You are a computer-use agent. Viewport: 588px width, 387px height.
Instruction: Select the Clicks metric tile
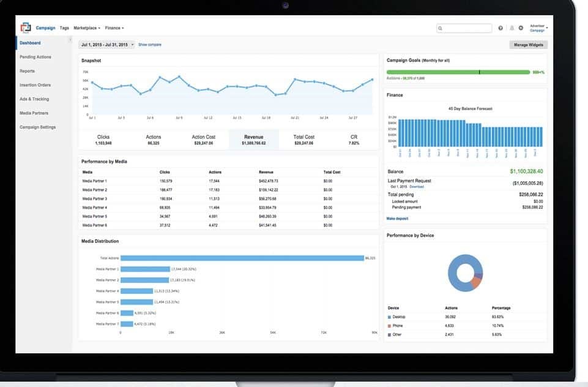click(103, 140)
